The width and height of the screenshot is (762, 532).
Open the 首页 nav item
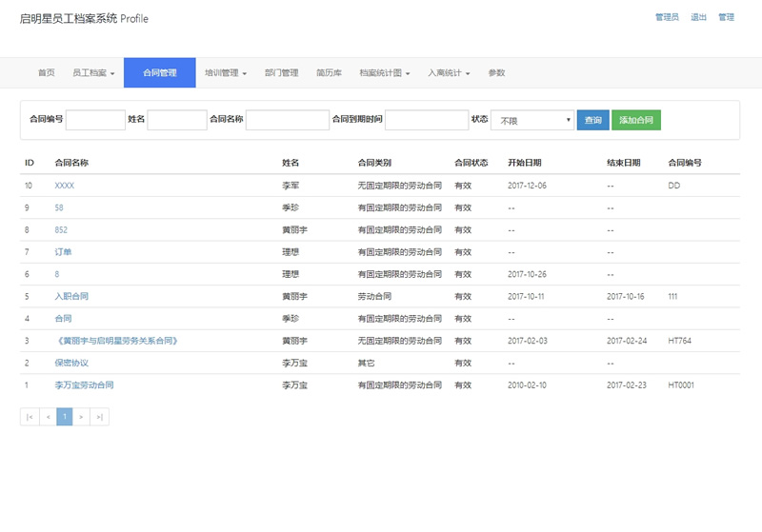(x=46, y=73)
